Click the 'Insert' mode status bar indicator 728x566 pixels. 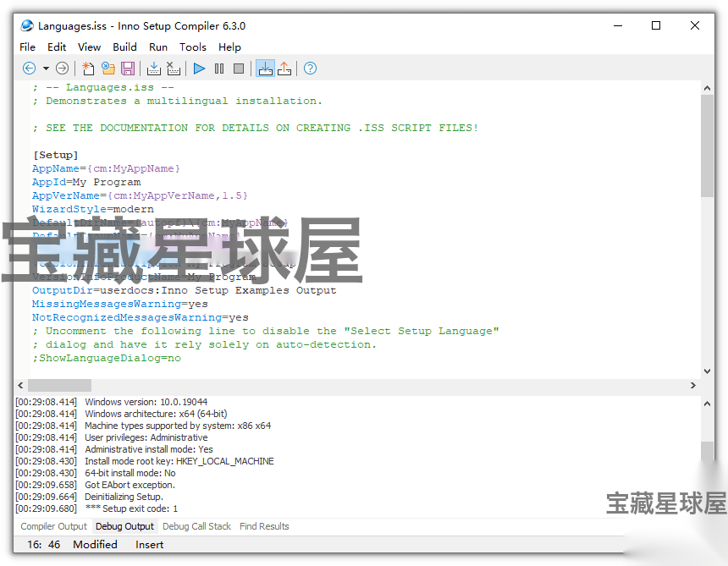(x=149, y=544)
